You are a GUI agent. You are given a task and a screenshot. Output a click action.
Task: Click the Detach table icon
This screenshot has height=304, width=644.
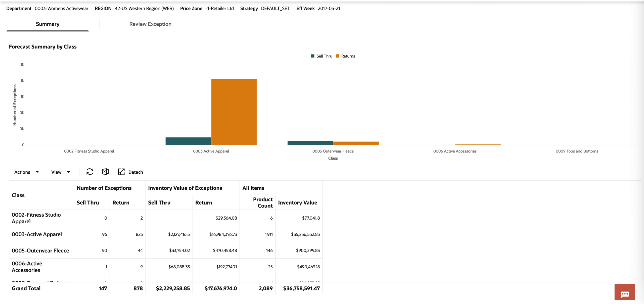pyautogui.click(x=121, y=172)
